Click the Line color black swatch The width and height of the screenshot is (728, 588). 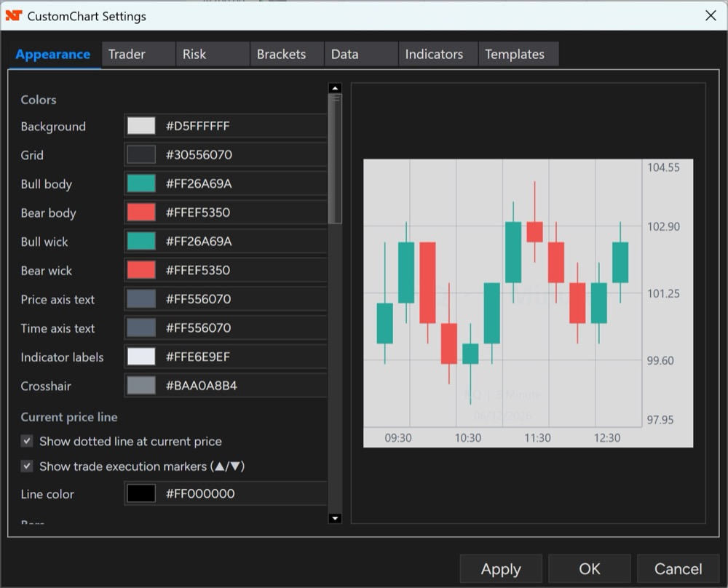point(141,493)
